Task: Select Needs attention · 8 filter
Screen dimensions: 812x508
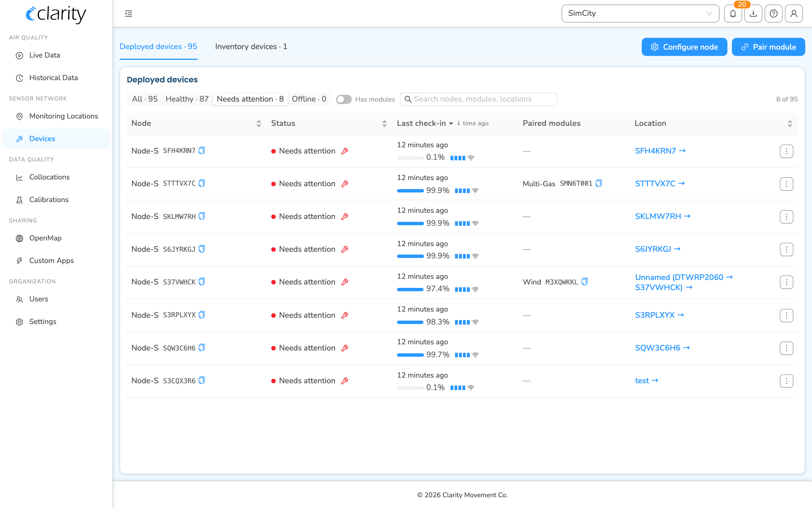Action: click(x=250, y=99)
